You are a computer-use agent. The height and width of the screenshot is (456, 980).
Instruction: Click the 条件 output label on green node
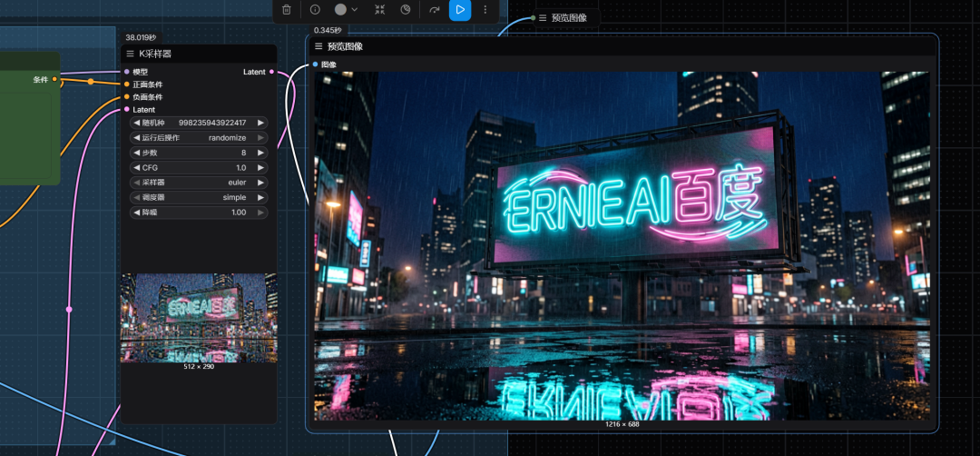41,79
